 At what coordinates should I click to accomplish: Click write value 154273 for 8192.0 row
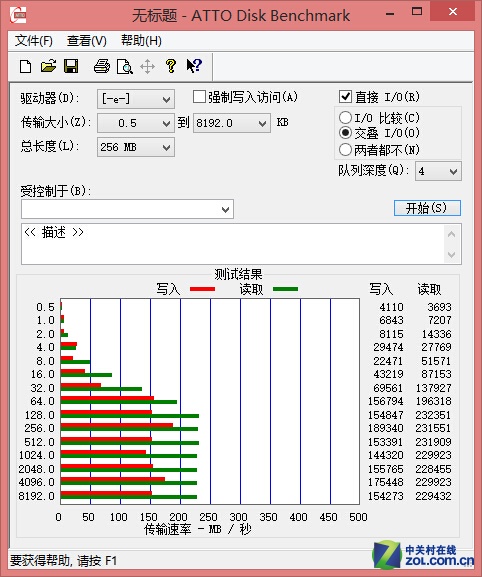coord(386,496)
